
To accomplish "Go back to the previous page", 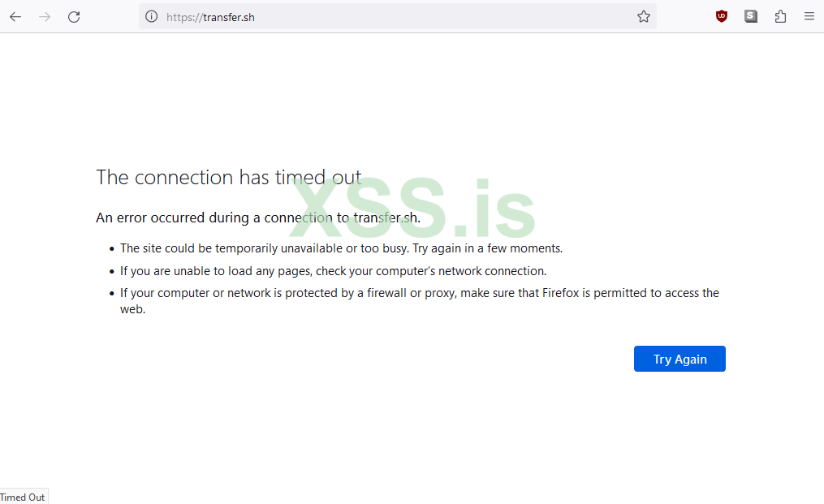I will point(15,16).
